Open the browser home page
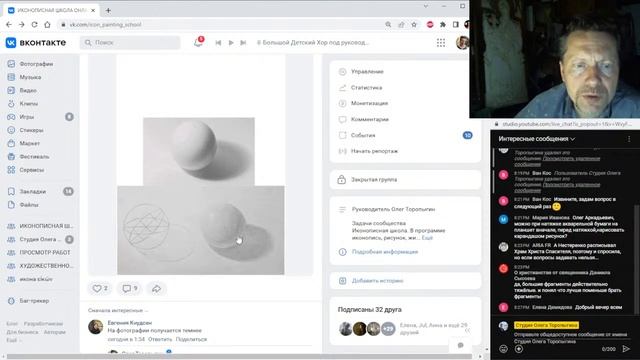The height and width of the screenshot is (360, 640). click(x=47, y=24)
